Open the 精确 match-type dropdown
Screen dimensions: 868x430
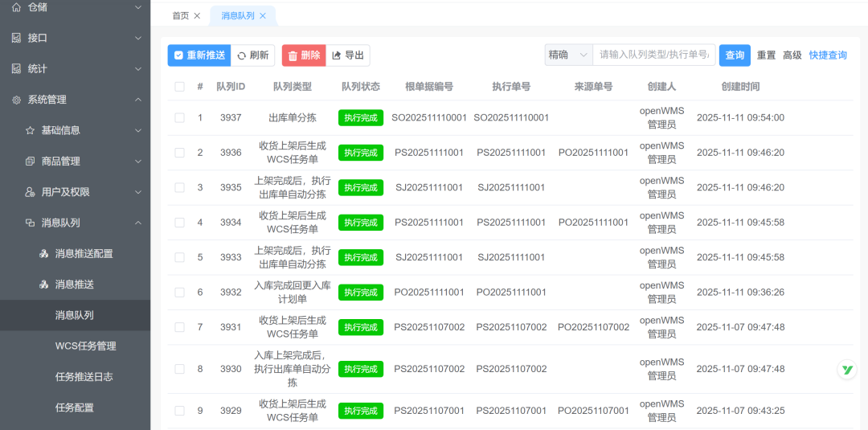[567, 55]
